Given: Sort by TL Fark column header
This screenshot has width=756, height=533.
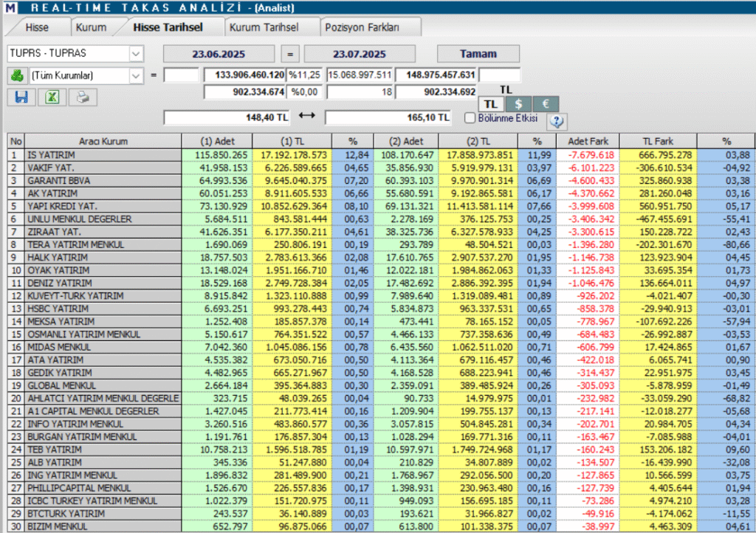Looking at the screenshot, I should (x=658, y=141).
